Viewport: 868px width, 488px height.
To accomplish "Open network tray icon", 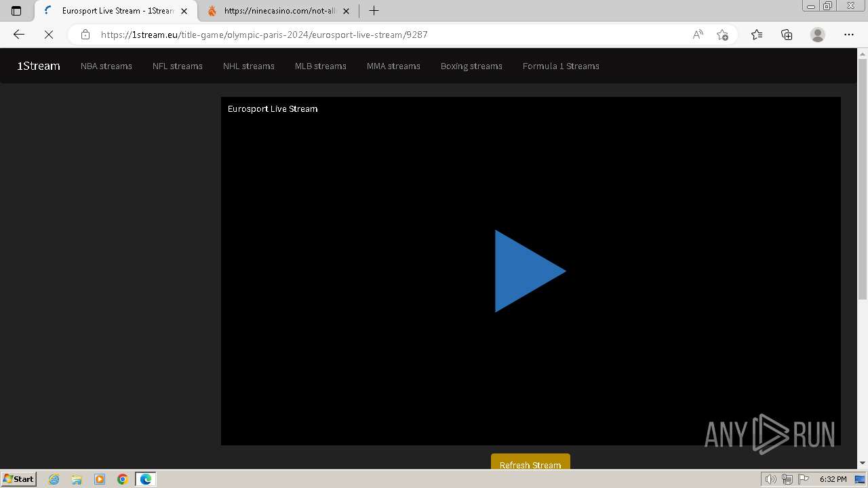I will [787, 479].
